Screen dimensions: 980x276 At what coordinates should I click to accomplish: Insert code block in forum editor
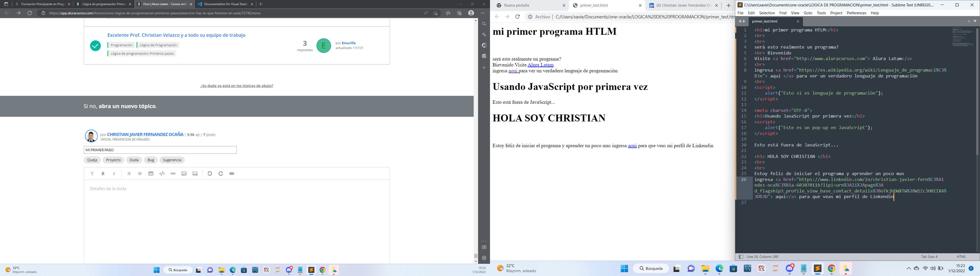pyautogui.click(x=162, y=174)
